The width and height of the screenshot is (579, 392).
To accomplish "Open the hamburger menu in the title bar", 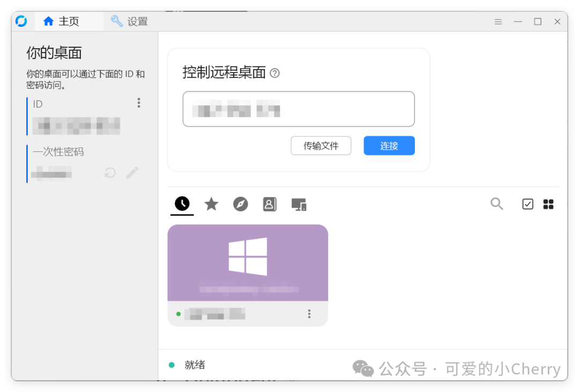I will click(498, 21).
